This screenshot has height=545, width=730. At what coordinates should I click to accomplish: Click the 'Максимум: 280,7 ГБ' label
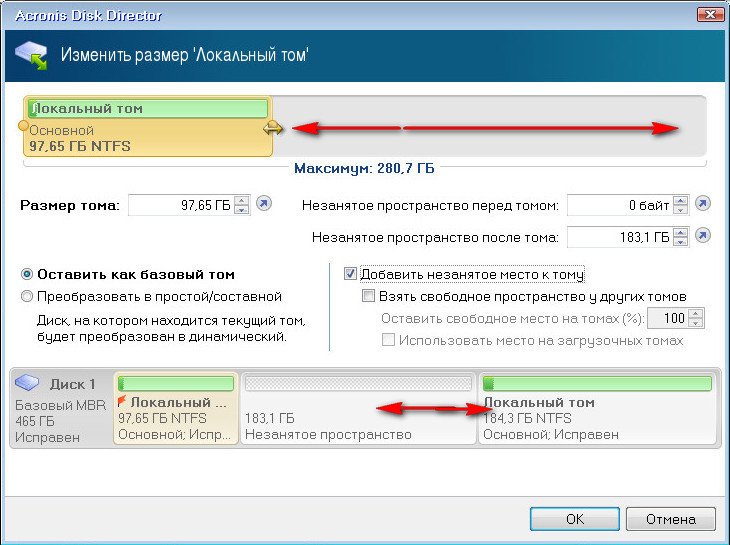(364, 168)
